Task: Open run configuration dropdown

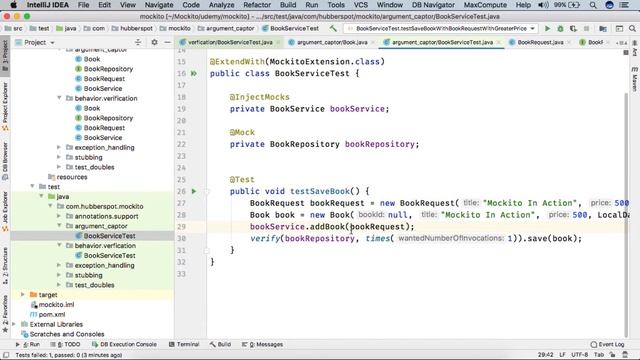Action: pos(440,28)
